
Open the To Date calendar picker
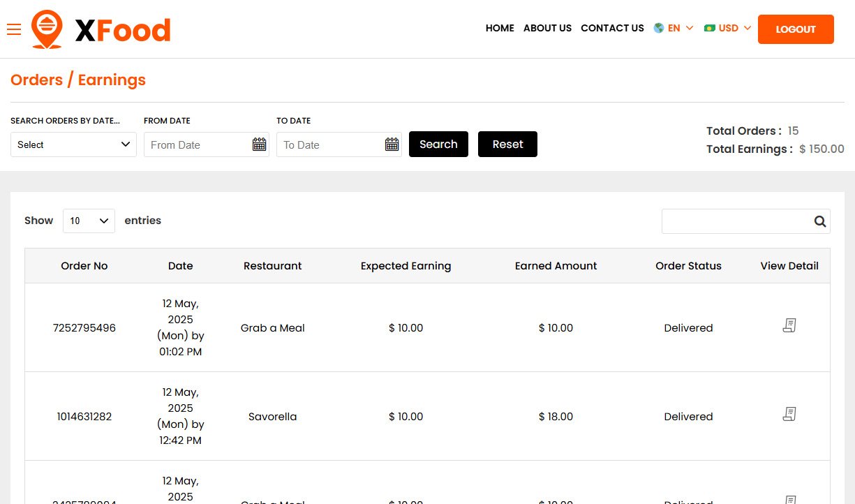pos(392,144)
